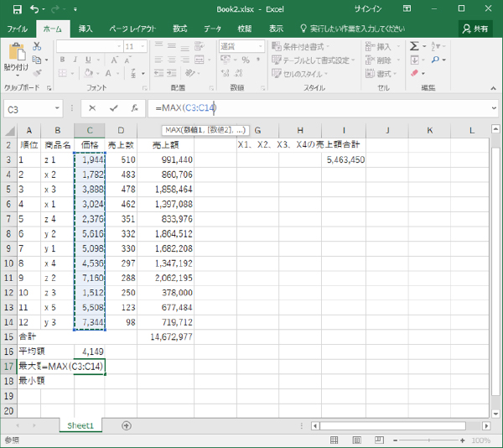
Task: Confirm formula with the checkmark icon
Action: 113,108
